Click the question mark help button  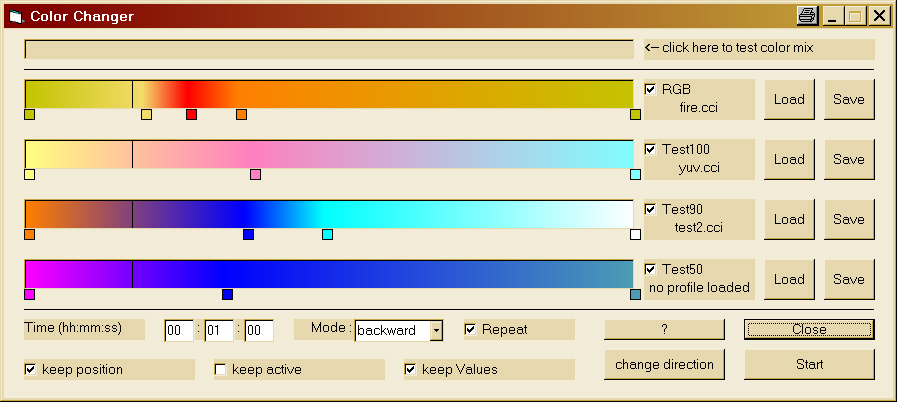664,329
